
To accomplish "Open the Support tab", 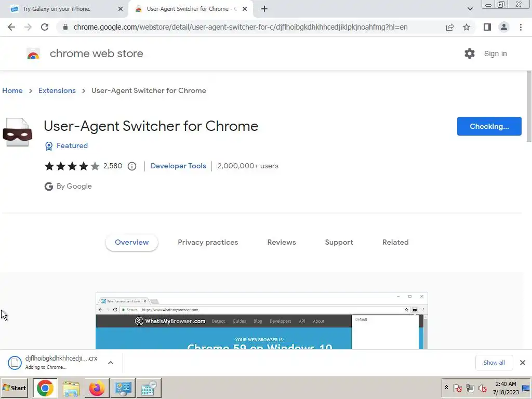I will [339, 242].
